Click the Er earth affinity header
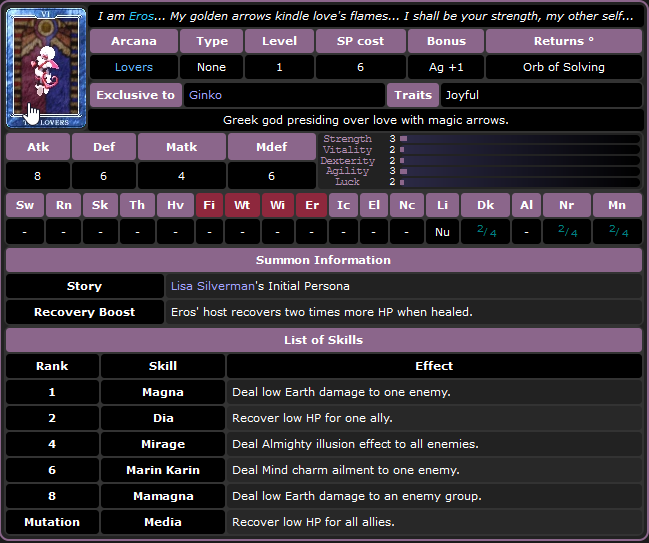 (x=312, y=205)
